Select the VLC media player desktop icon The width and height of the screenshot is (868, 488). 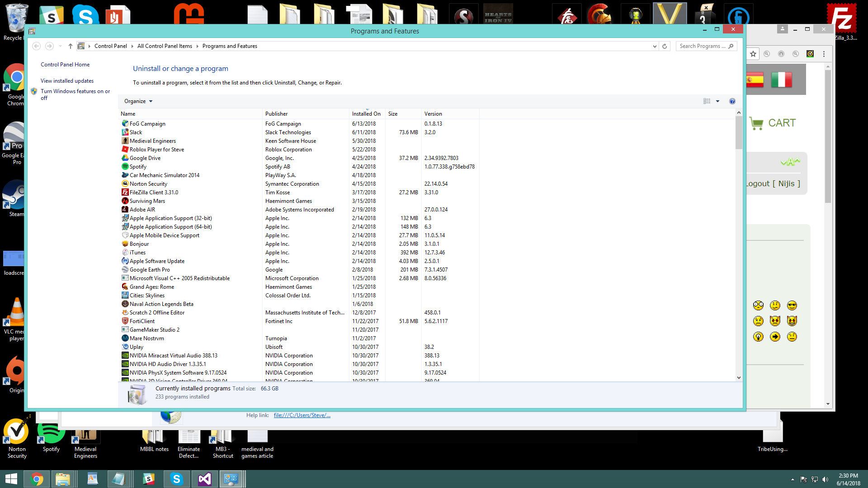pyautogui.click(x=14, y=319)
